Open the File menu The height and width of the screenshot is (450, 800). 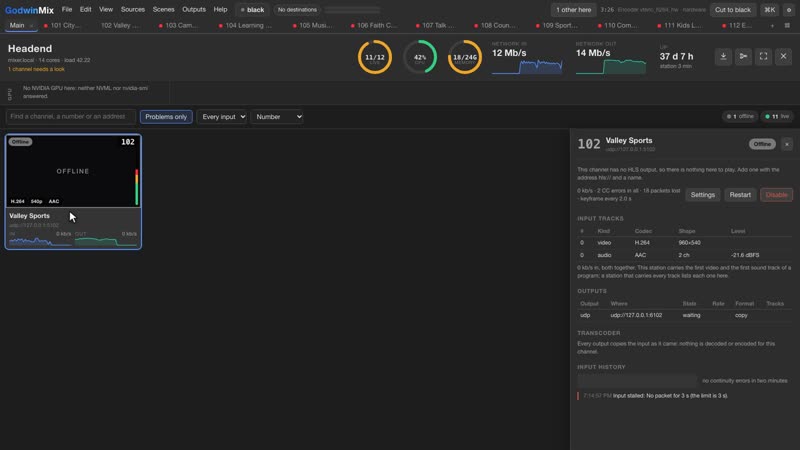pos(67,9)
